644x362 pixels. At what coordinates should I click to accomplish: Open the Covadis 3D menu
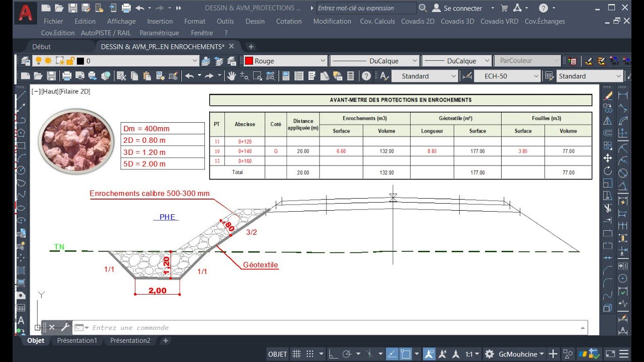tap(457, 21)
